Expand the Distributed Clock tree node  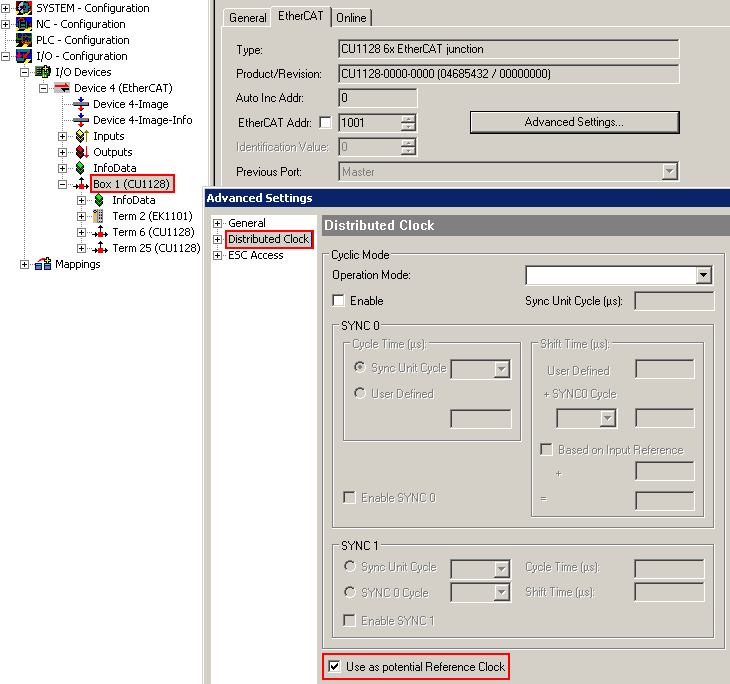coord(217,239)
